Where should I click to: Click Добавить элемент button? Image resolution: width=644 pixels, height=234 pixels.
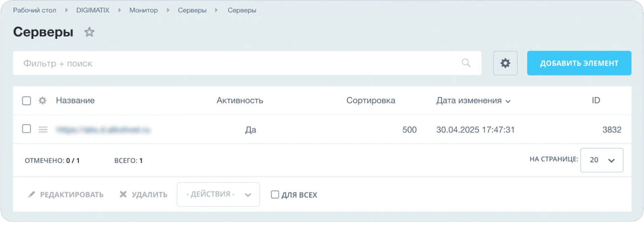(579, 63)
